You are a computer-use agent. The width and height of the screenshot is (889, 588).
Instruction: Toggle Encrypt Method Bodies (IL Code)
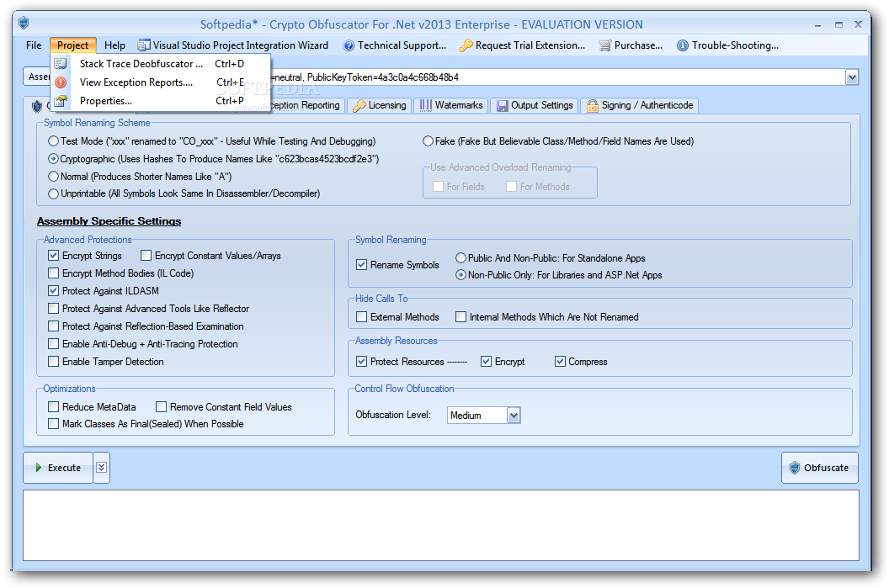53,273
